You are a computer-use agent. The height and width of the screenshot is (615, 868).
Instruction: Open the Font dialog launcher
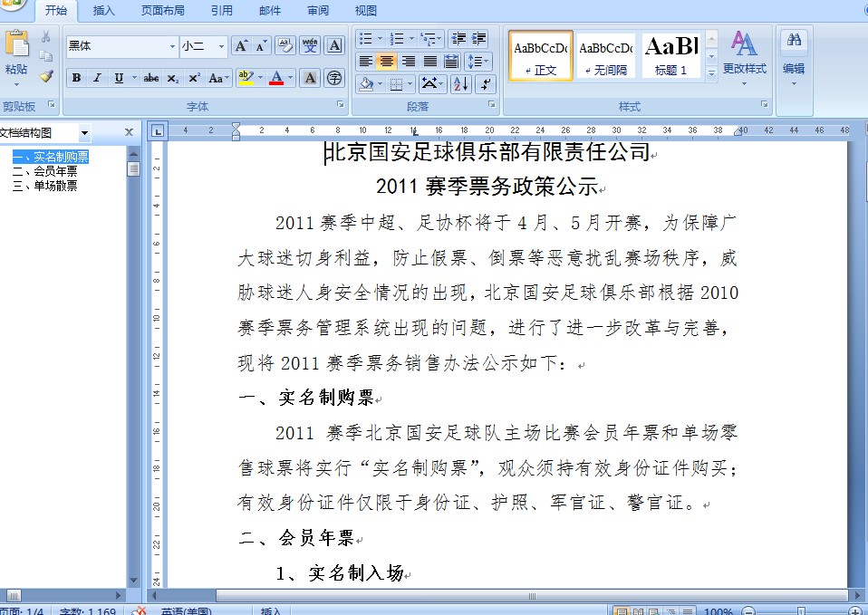tap(341, 104)
